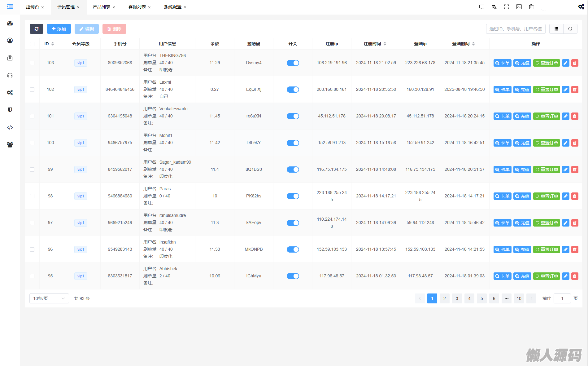Disable the switch for user Paras
The image size is (588, 366).
tap(293, 196)
